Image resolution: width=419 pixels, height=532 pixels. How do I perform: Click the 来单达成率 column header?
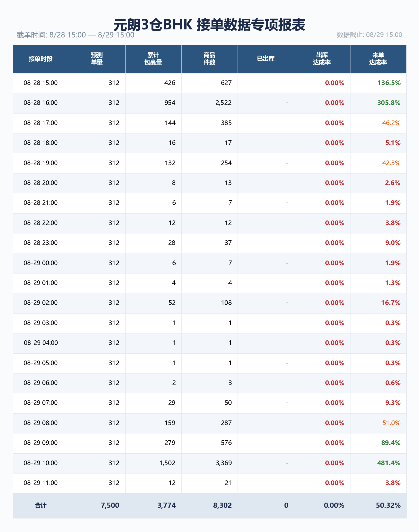[x=378, y=59]
